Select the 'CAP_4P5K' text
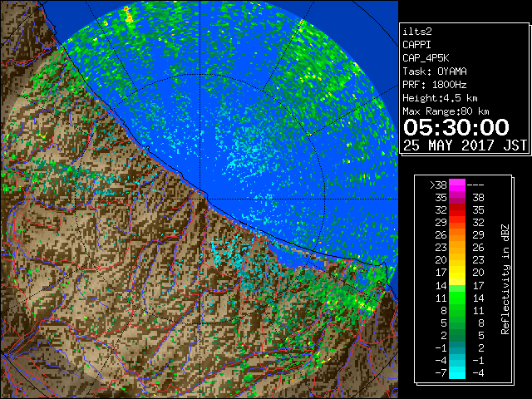This screenshot has width=532, height=399. (426, 58)
